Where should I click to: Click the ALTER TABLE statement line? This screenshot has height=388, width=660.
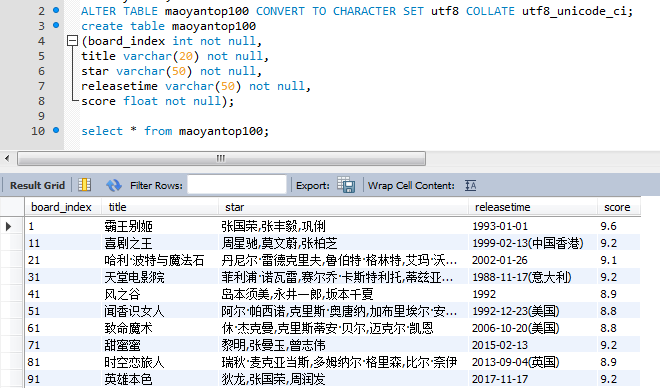coord(357,11)
